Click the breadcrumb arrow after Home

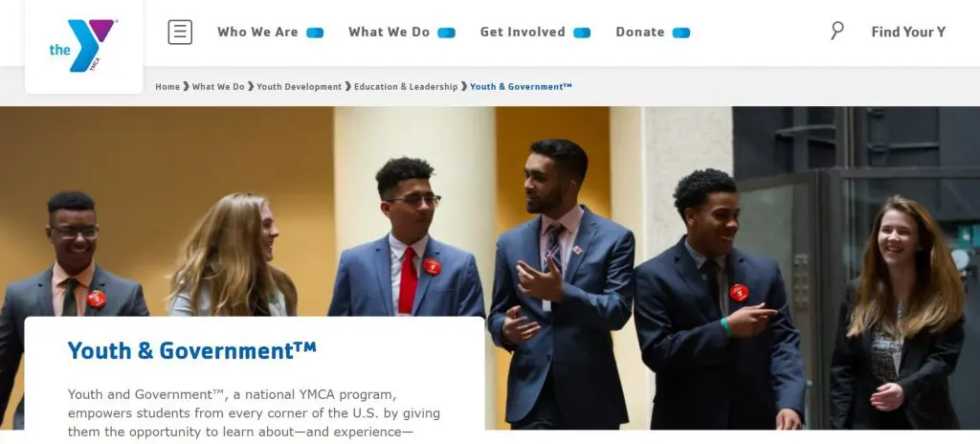[187, 87]
